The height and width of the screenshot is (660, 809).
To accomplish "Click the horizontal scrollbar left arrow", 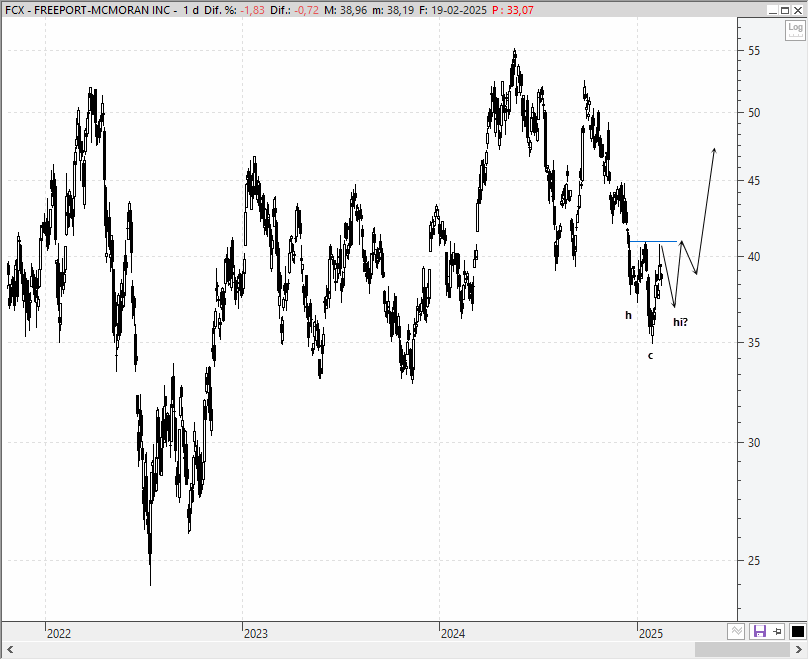I will [x=10, y=649].
